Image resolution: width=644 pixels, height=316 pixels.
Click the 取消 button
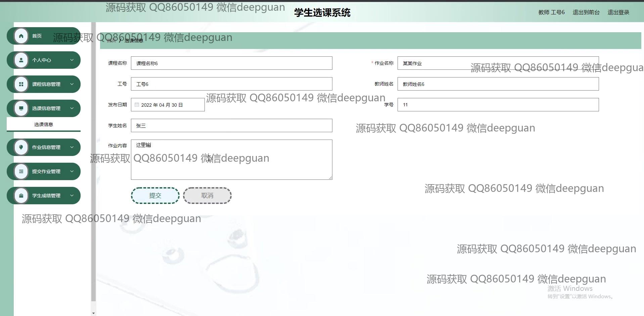(207, 196)
